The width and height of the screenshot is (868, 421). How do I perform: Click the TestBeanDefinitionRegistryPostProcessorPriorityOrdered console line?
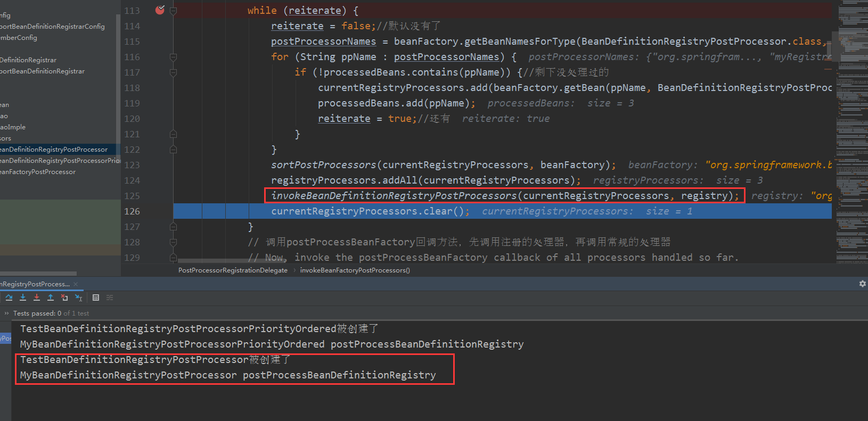[x=199, y=329]
